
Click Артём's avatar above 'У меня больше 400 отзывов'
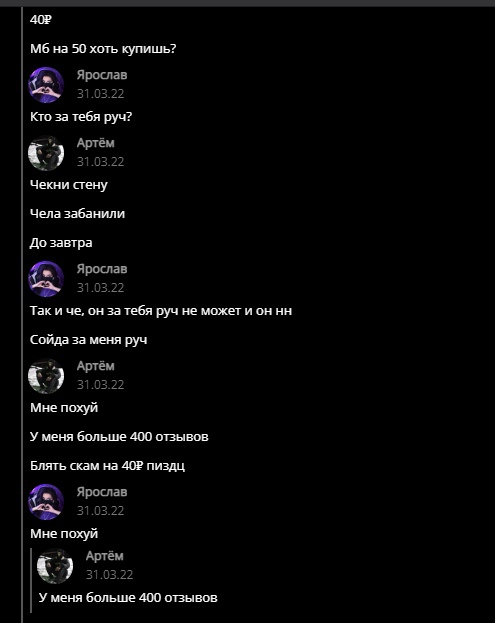pyautogui.click(x=46, y=376)
